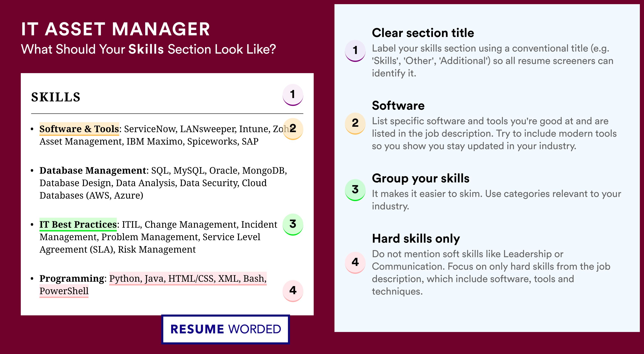Click the Clear section title heading

point(423,33)
